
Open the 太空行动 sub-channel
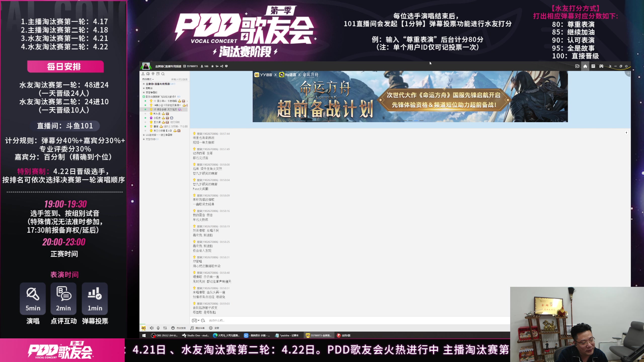click(x=150, y=140)
